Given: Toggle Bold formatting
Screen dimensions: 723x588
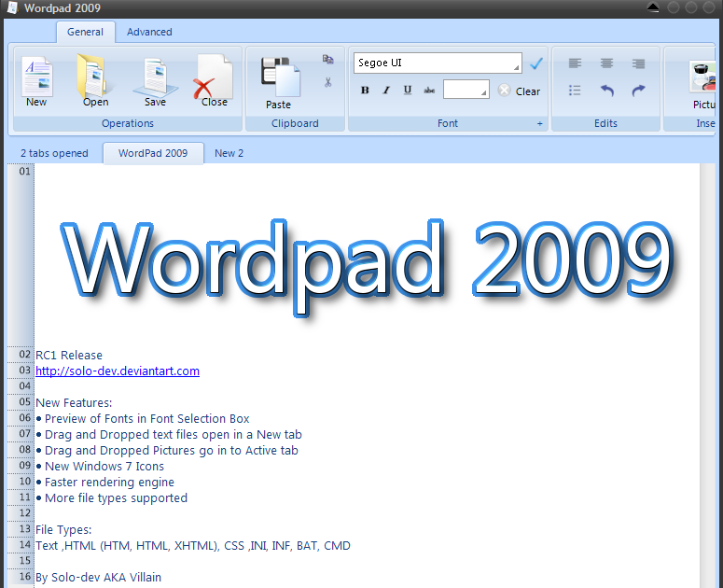Looking at the screenshot, I should point(365,91).
